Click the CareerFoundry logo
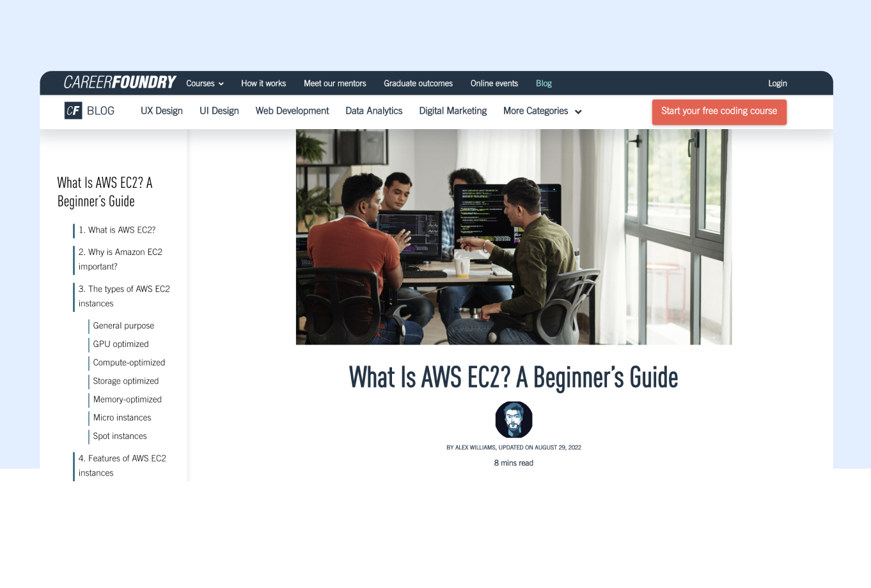871x588 pixels. click(x=119, y=82)
